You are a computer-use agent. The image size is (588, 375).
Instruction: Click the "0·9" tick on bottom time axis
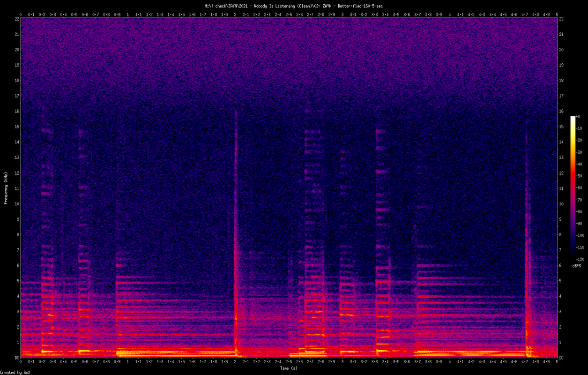pos(117,362)
